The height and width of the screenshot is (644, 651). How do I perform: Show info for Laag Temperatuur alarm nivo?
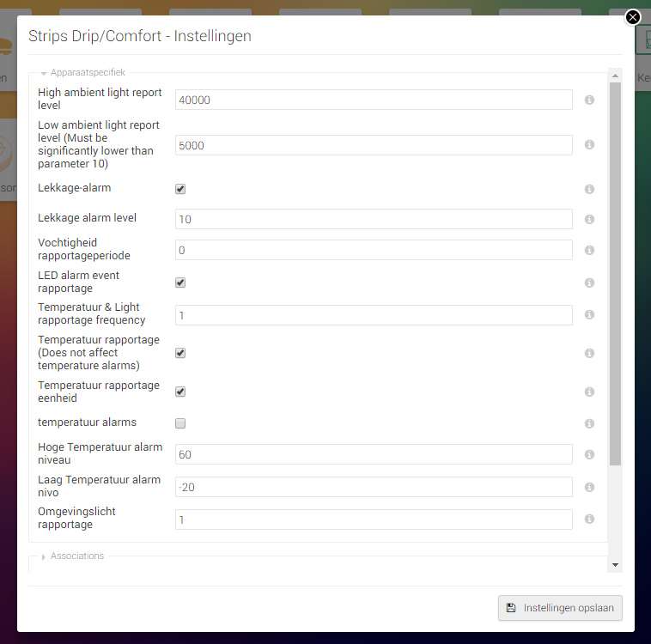(x=589, y=487)
